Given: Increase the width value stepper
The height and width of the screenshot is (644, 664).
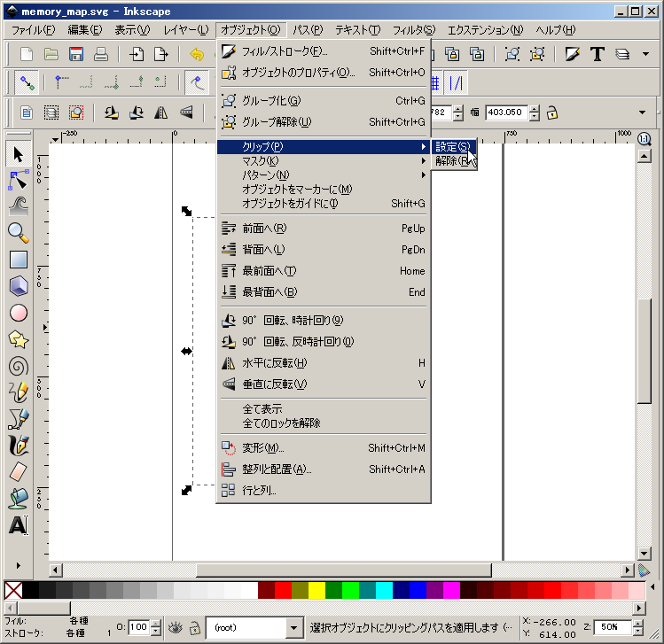Looking at the screenshot, I should click(x=535, y=109).
